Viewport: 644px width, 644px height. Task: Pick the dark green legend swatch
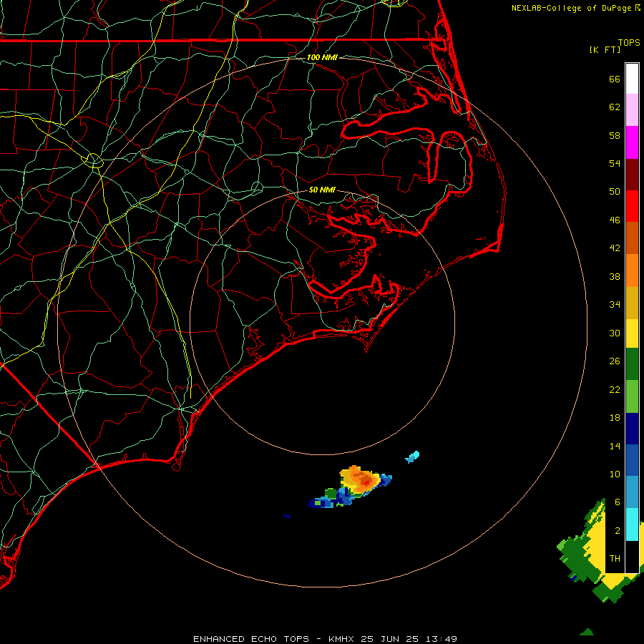click(632, 364)
